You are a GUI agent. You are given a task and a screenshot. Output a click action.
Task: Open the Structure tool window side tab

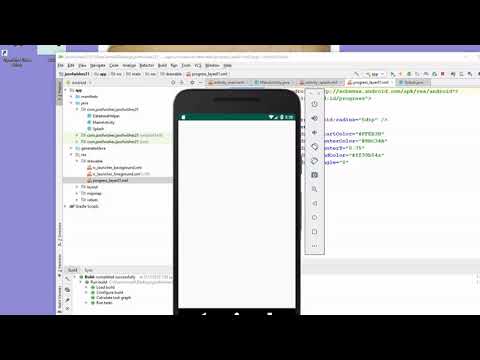click(60, 234)
